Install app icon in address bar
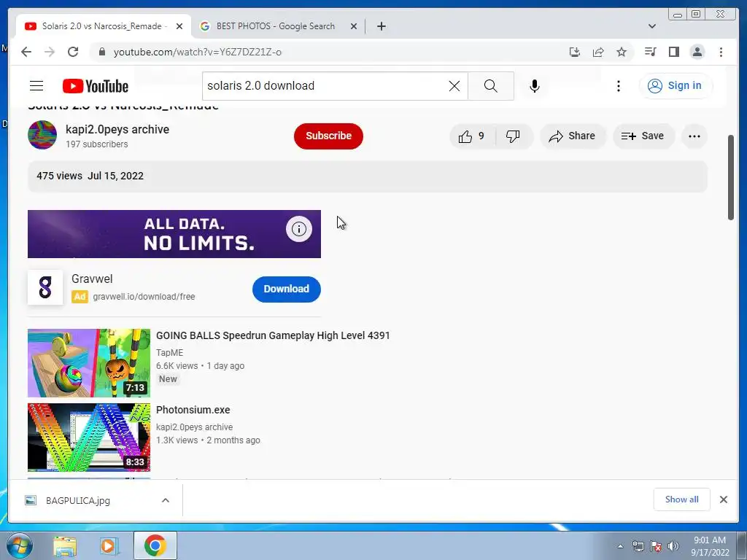The height and width of the screenshot is (560, 747). tap(575, 52)
